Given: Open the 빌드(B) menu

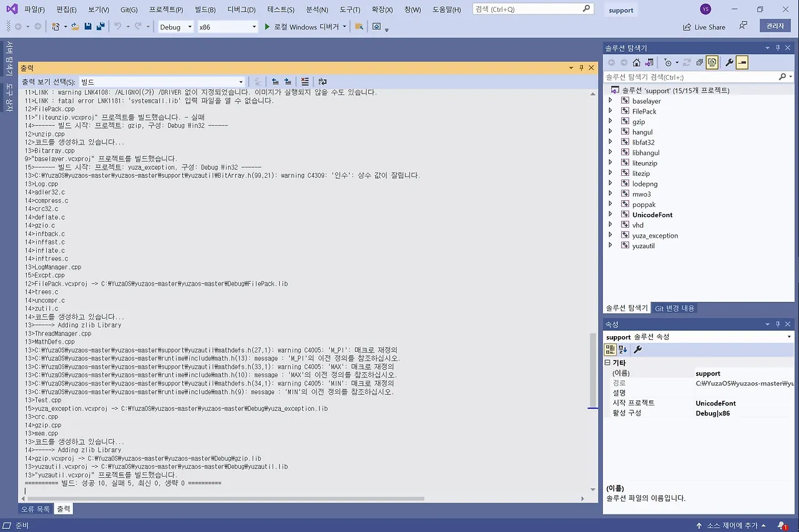Looking at the screenshot, I should coord(205,9).
